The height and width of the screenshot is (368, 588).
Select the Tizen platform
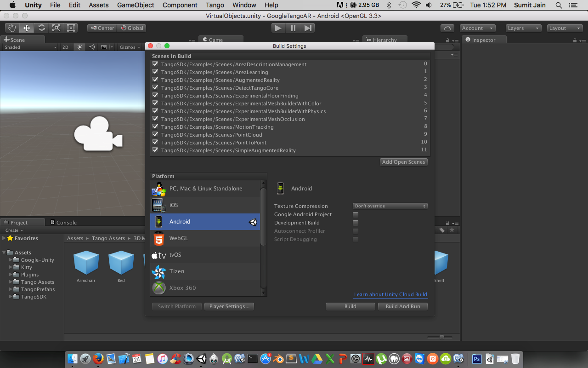[205, 271]
